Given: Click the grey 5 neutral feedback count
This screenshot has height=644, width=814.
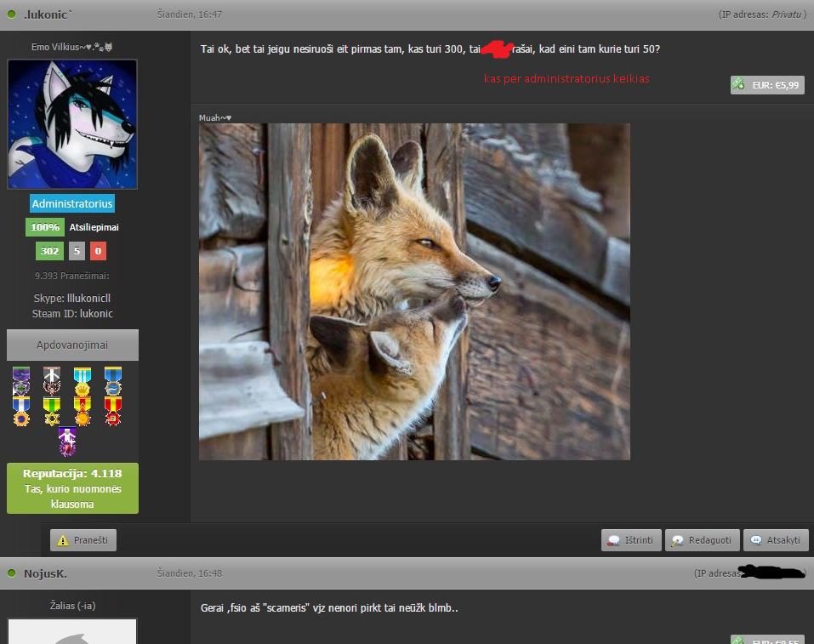Looking at the screenshot, I should tap(77, 251).
